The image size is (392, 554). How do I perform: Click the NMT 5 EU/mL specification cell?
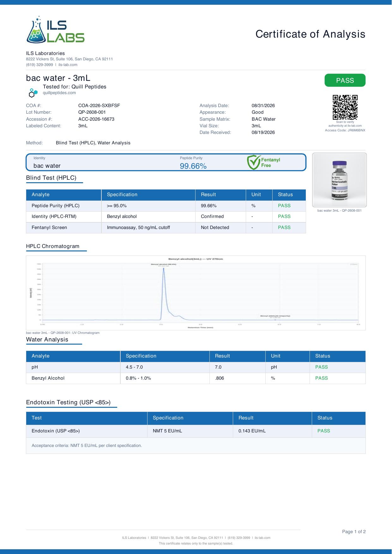coord(190,431)
